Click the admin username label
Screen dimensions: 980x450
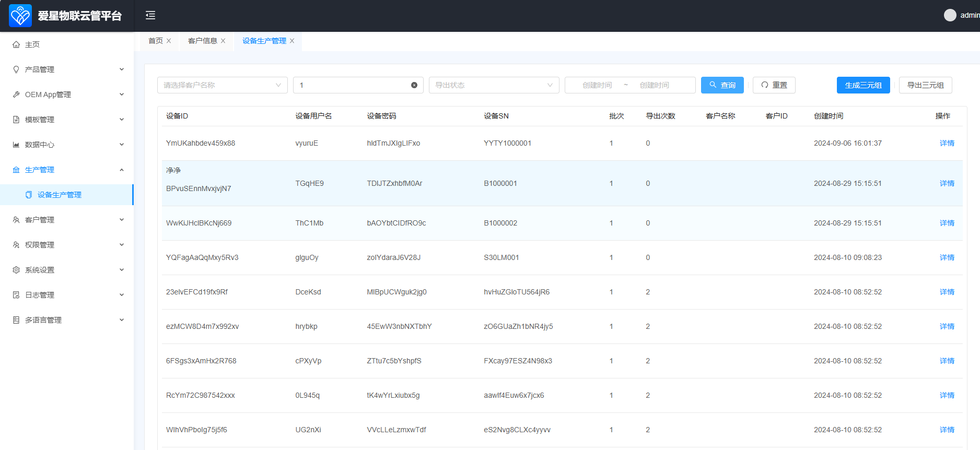click(970, 15)
